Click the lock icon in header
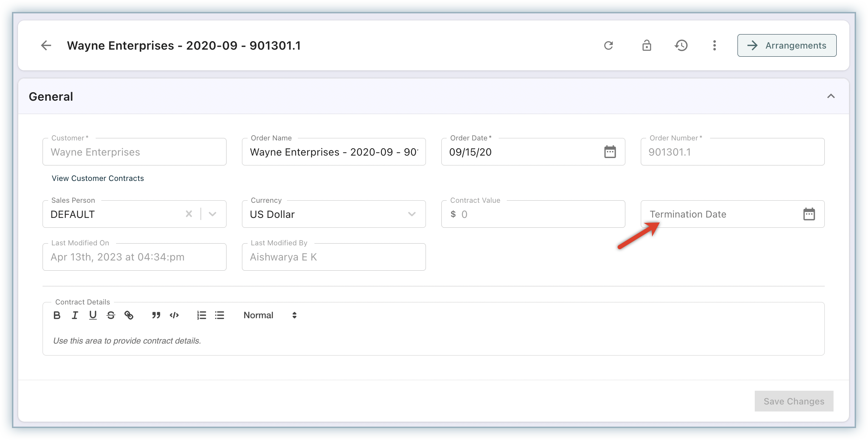 tap(646, 45)
